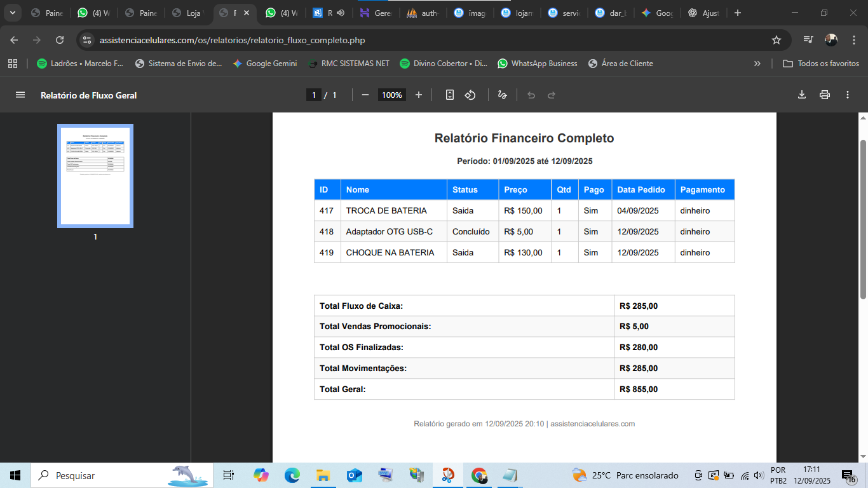The image size is (868, 488).
Task: Open the tab search dropdown
Action: [12, 13]
